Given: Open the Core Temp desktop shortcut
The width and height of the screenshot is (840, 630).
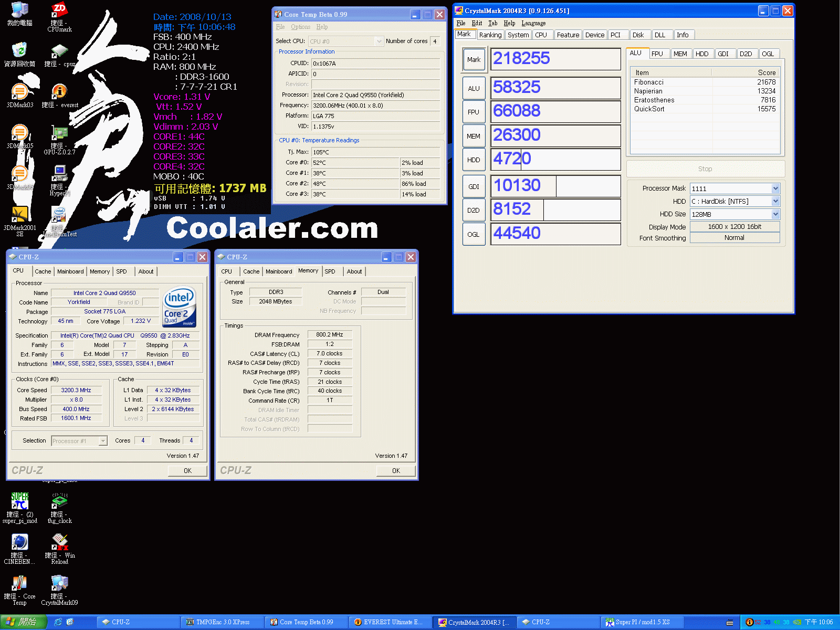Looking at the screenshot, I should click(20, 590).
